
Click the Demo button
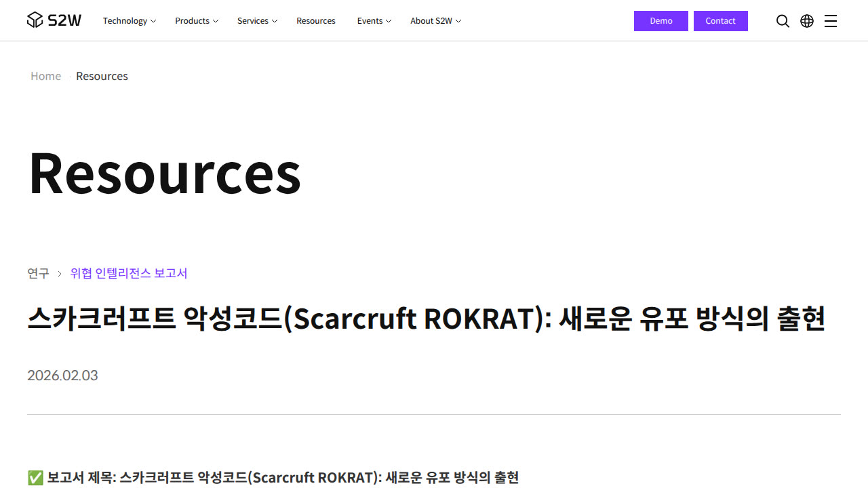point(661,21)
